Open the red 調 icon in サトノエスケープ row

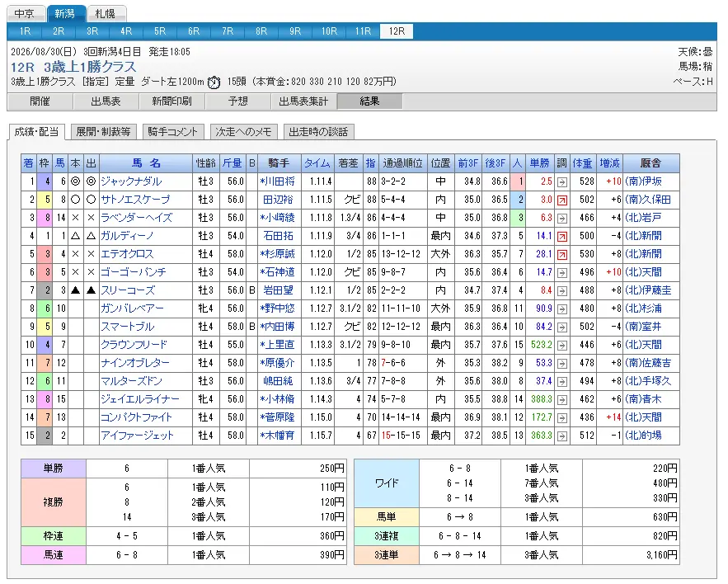point(561,200)
